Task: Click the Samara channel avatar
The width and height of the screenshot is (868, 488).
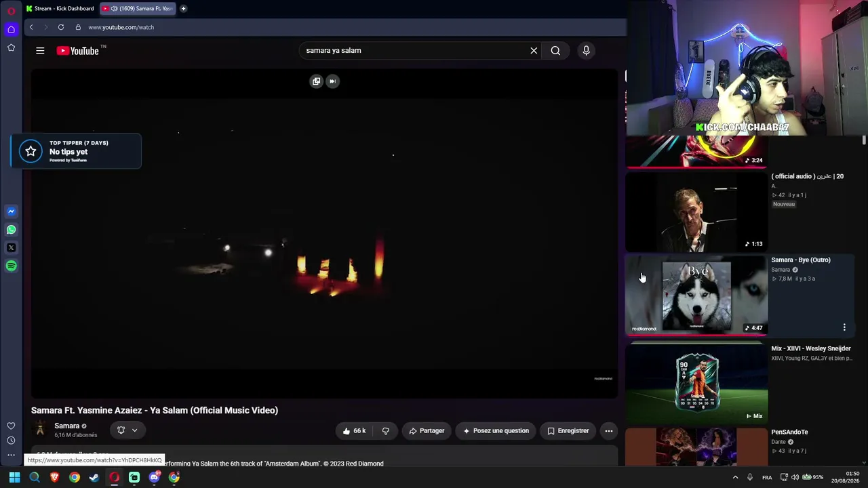Action: click(x=40, y=429)
